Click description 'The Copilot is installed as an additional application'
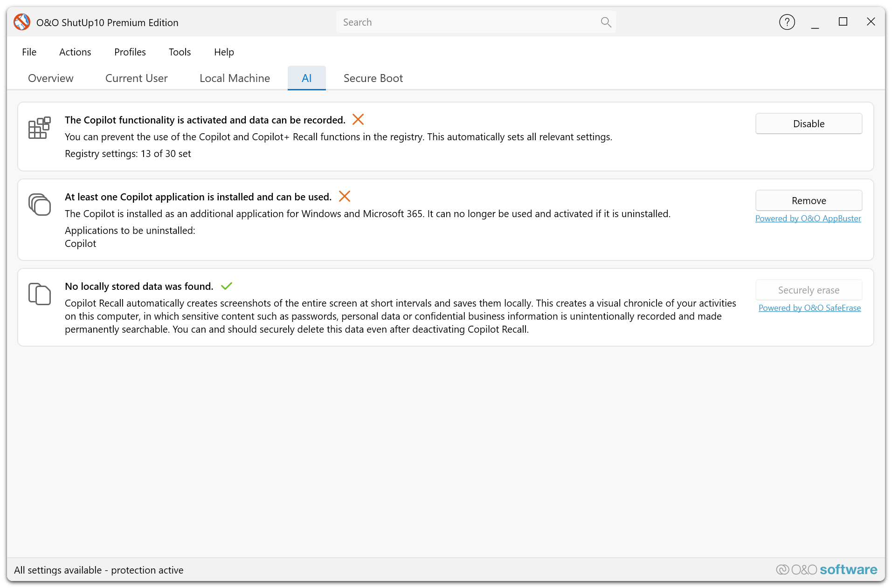Image resolution: width=892 pixels, height=588 pixels. (x=367, y=214)
